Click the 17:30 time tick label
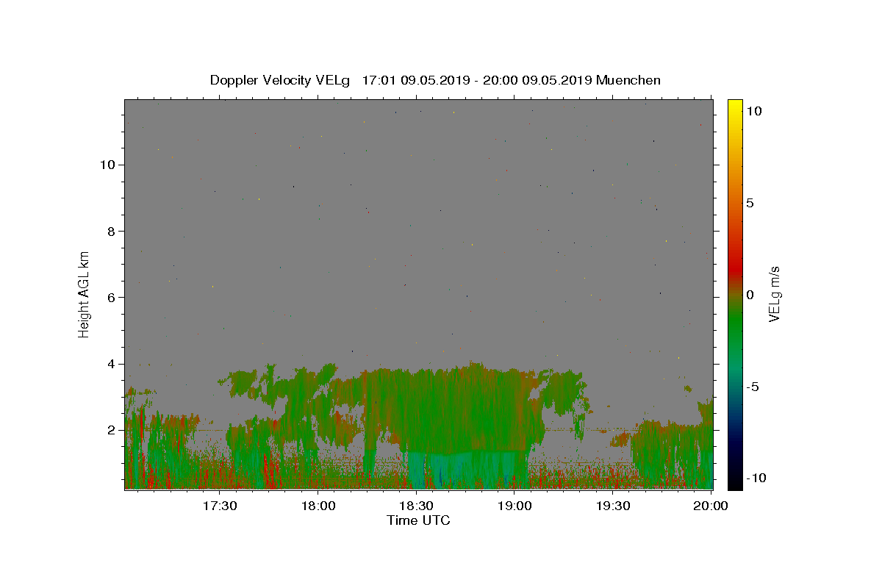 point(219,506)
